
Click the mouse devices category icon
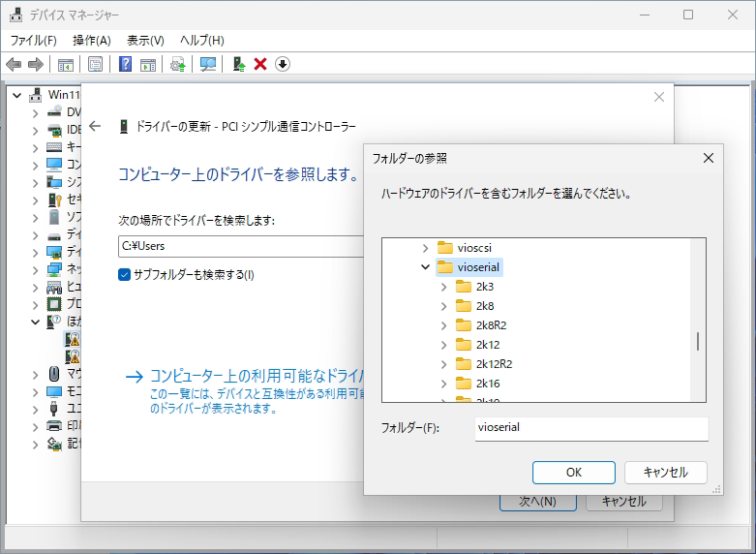(54, 374)
